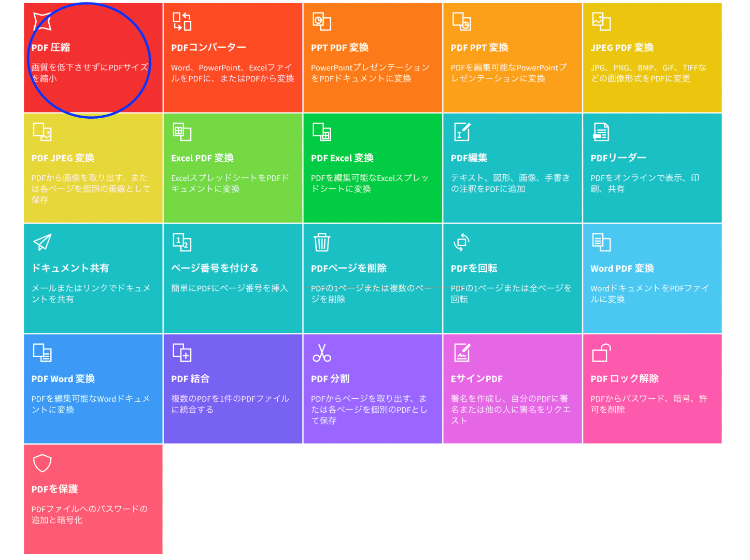750x560 pixels.
Task: Click the PPT PDF 変換 icon
Action: 322,21
